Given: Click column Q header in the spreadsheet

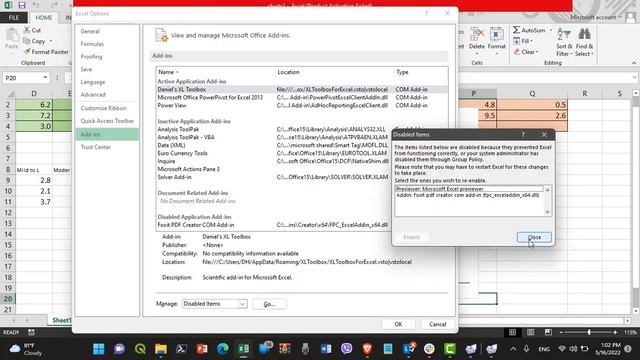Looking at the screenshot, I should [x=532, y=93].
